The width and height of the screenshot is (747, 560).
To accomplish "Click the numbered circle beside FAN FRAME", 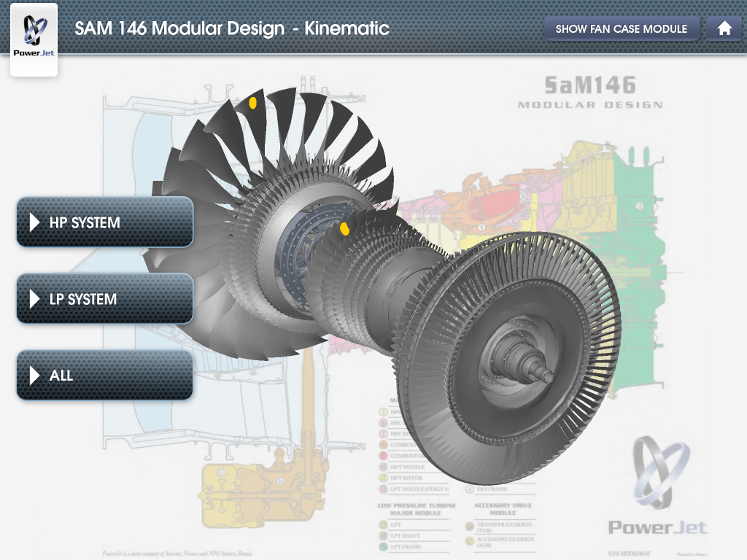I will coord(468,489).
